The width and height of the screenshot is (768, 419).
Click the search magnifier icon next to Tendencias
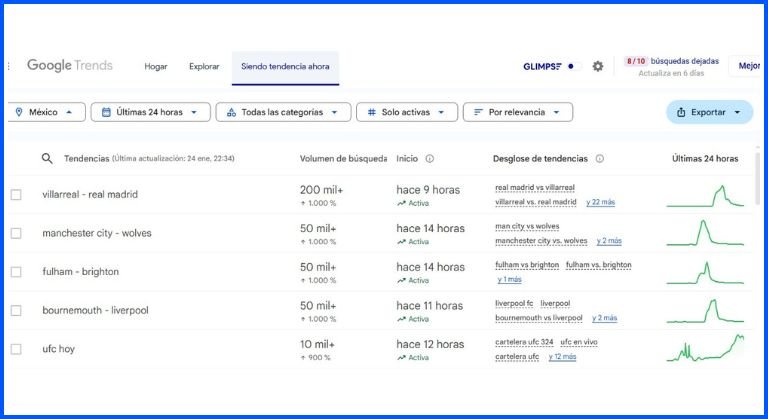tap(47, 158)
